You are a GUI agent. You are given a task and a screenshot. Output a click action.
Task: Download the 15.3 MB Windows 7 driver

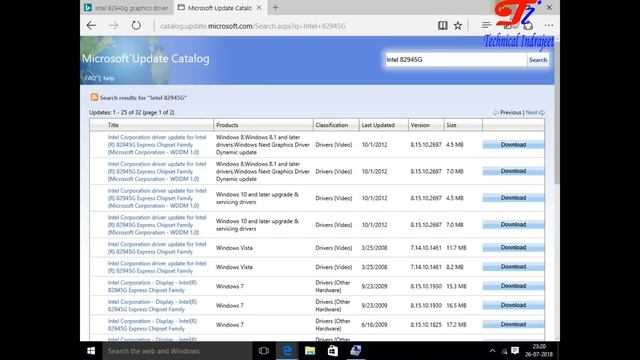(x=513, y=286)
